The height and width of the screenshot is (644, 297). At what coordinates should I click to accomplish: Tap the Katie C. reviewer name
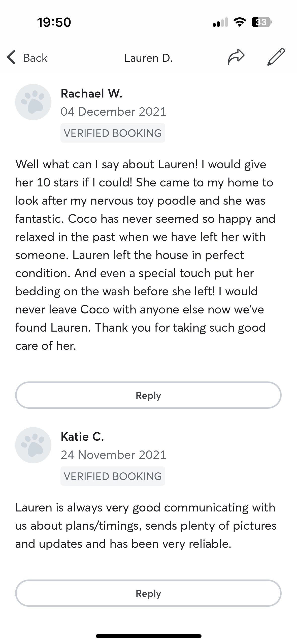[82, 437]
